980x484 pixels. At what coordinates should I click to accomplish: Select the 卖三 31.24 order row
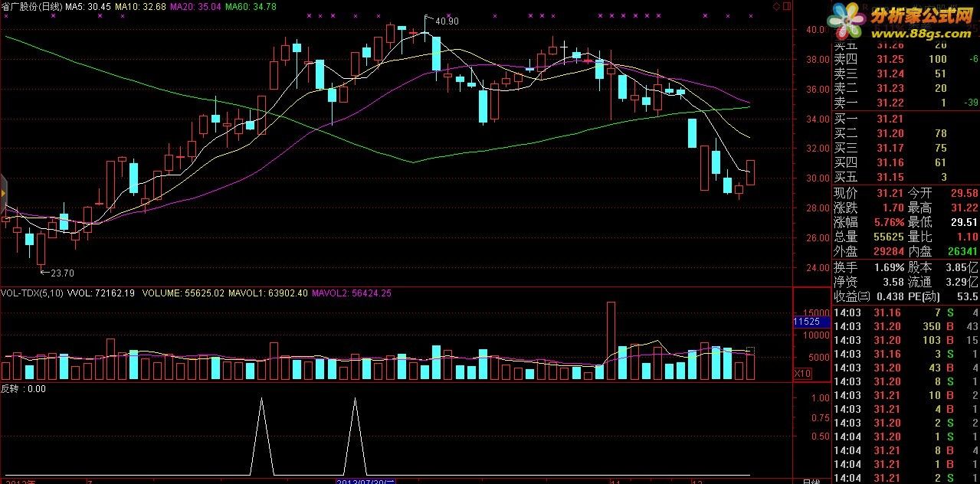[906, 74]
